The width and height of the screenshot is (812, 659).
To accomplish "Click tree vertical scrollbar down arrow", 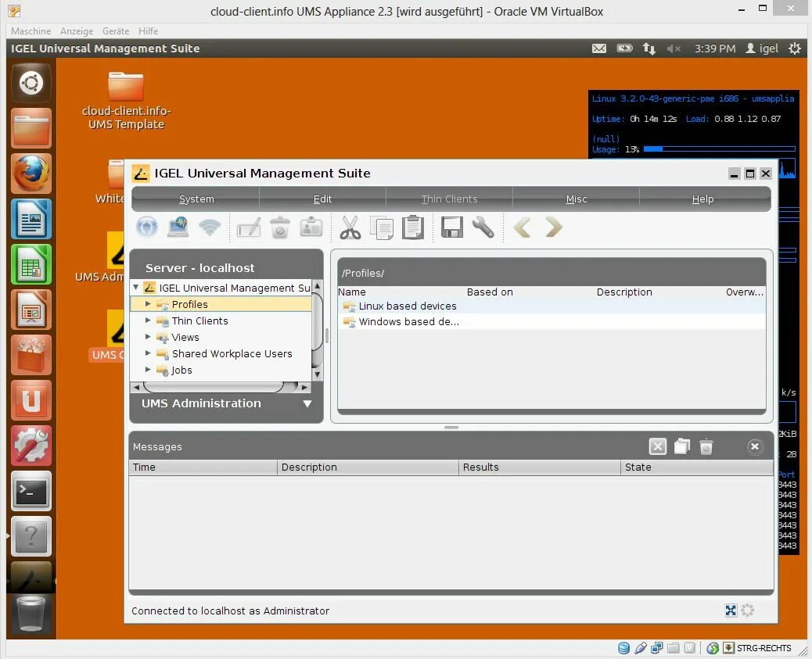I will 318,374.
